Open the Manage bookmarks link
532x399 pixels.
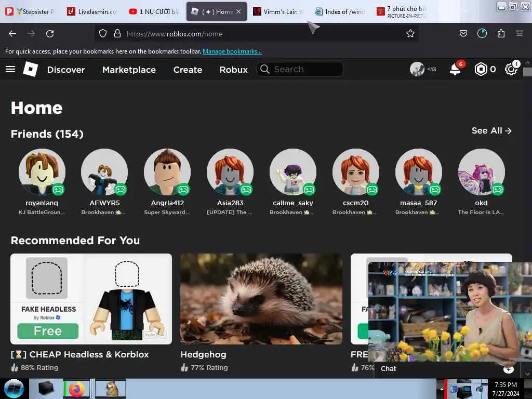[x=232, y=51]
